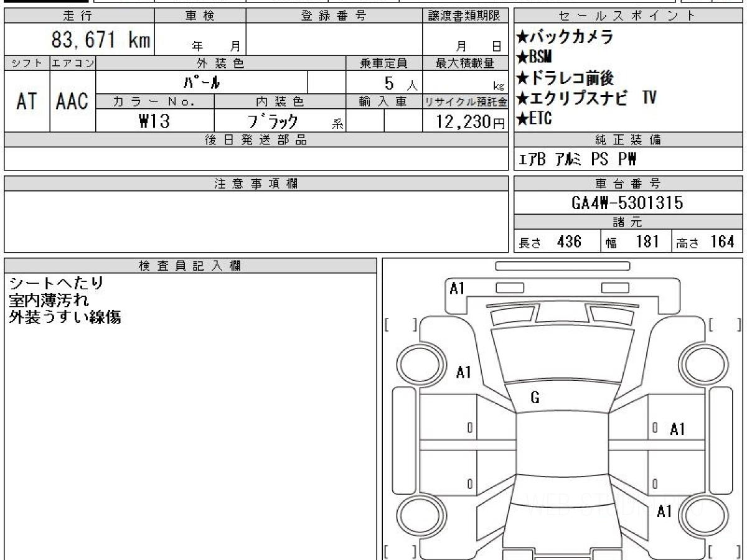Click the パール exterior color value
This screenshot has height=560, width=747.
coord(202,82)
